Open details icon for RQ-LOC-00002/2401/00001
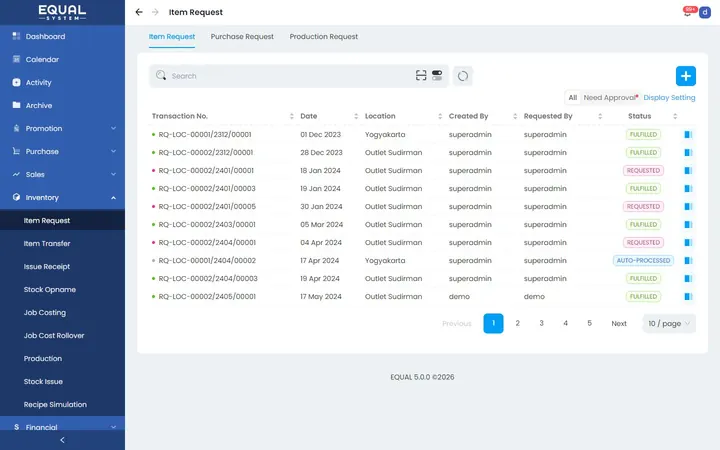This screenshot has height=450, width=720. tap(688, 170)
